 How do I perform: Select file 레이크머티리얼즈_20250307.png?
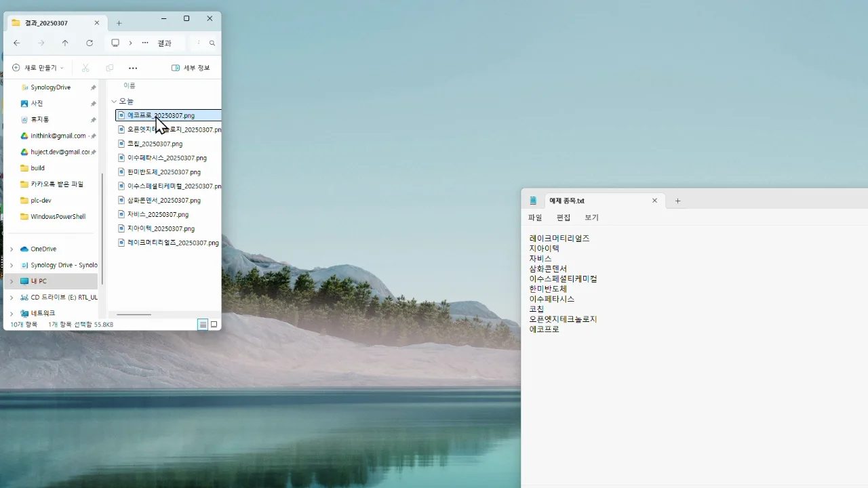(168, 243)
